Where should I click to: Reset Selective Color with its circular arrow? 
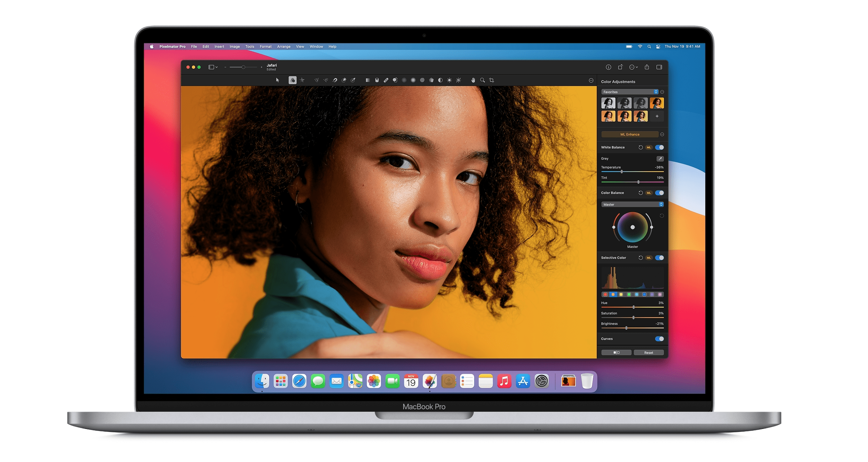point(641,258)
